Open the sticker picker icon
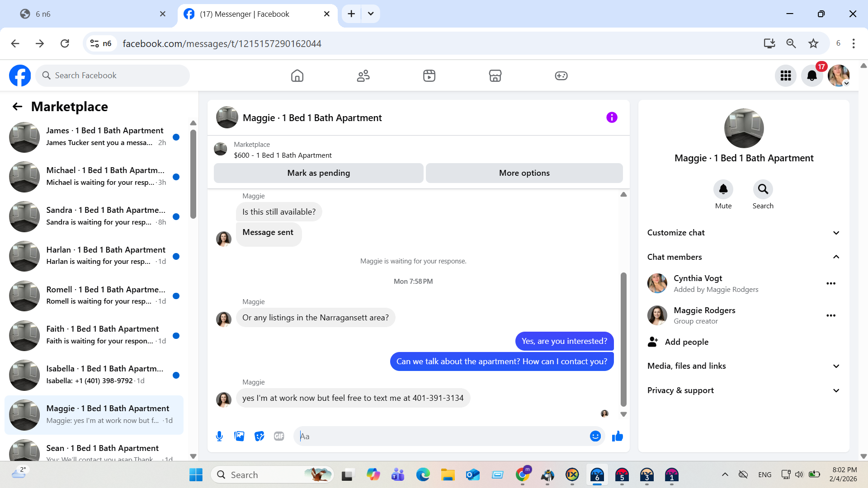Screen dimensions: 868x488 [259, 436]
